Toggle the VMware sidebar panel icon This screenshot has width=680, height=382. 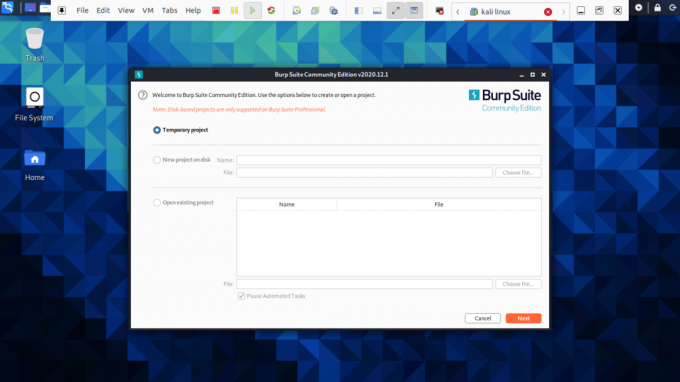[x=359, y=10]
